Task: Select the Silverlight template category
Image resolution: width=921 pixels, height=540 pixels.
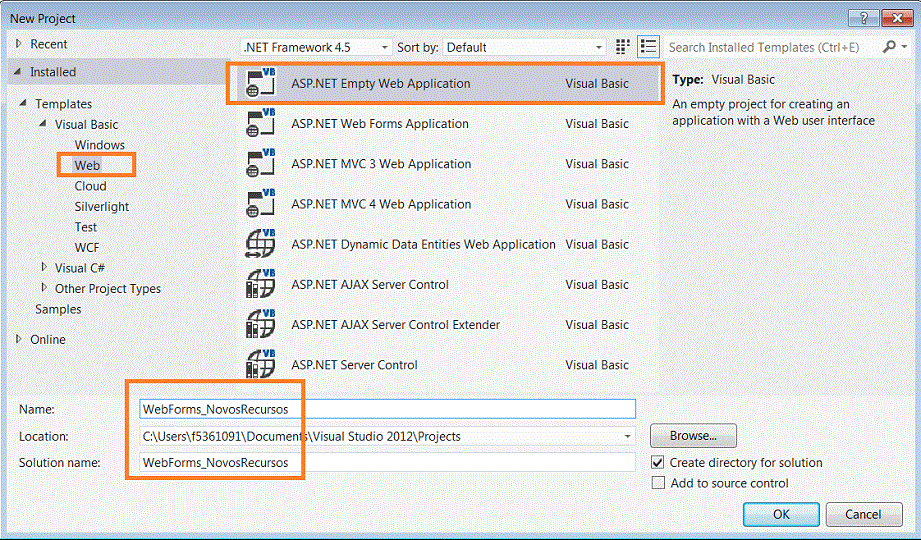Action: pos(102,206)
